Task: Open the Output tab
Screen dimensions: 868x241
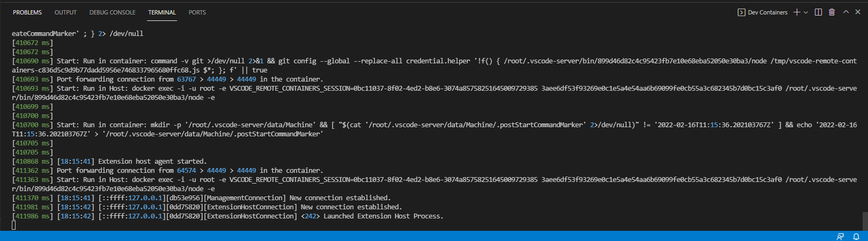Action: tap(65, 12)
